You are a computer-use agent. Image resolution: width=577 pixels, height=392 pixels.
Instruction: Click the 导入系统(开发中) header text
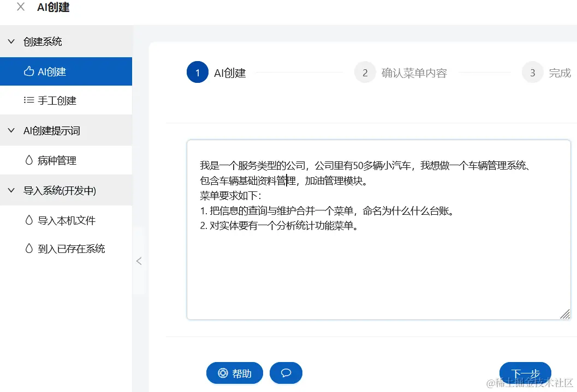60,191
